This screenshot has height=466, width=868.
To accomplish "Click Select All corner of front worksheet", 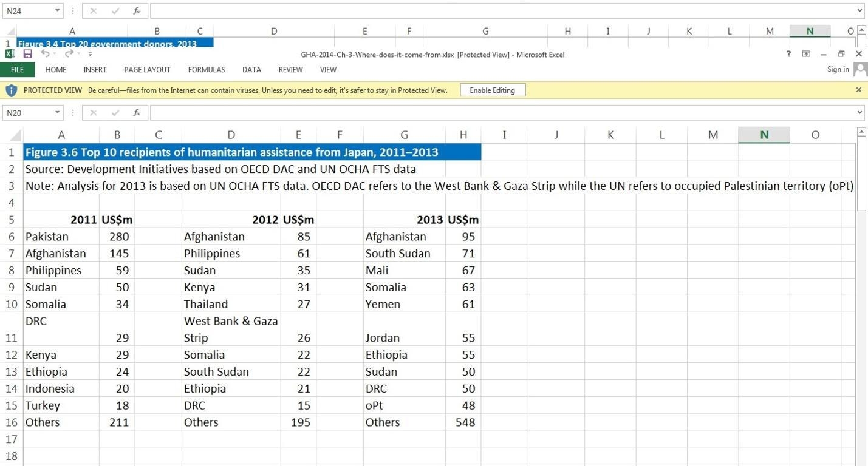I will (x=16, y=135).
